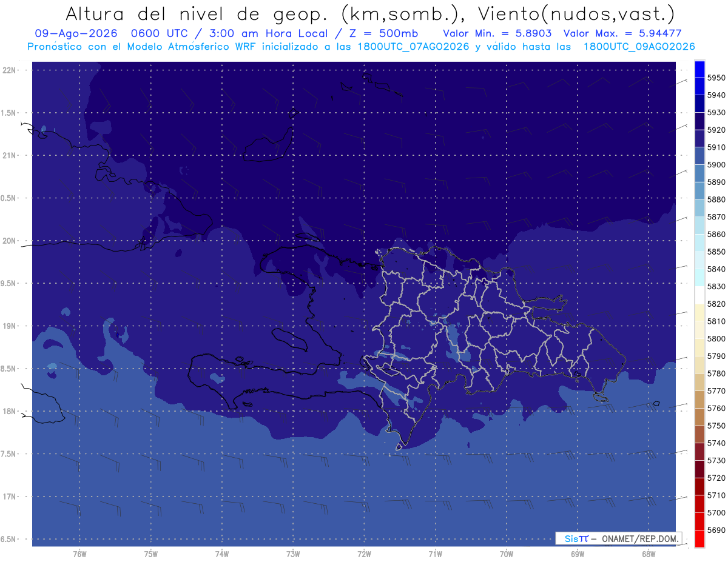Screen dimensions: 728x562
Task: Select the 74W longitude label
Action: pyautogui.click(x=222, y=554)
